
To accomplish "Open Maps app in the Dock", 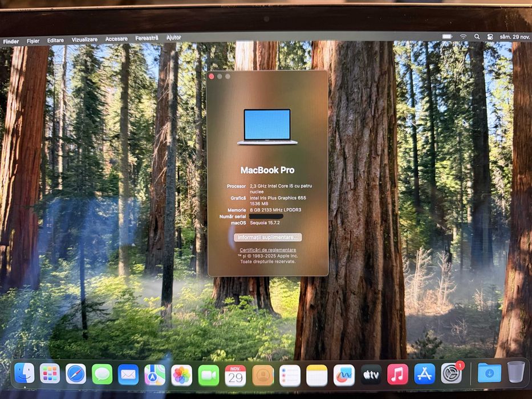I will (x=155, y=375).
